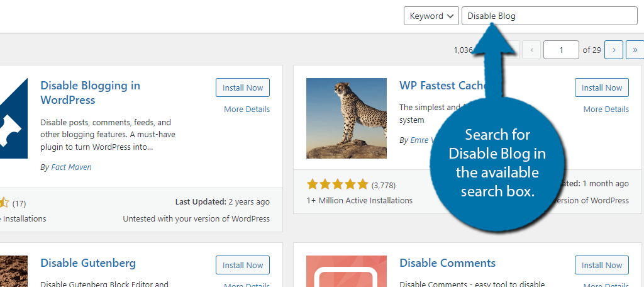
Task: Open the Disable Comments title link
Action: coord(447,262)
